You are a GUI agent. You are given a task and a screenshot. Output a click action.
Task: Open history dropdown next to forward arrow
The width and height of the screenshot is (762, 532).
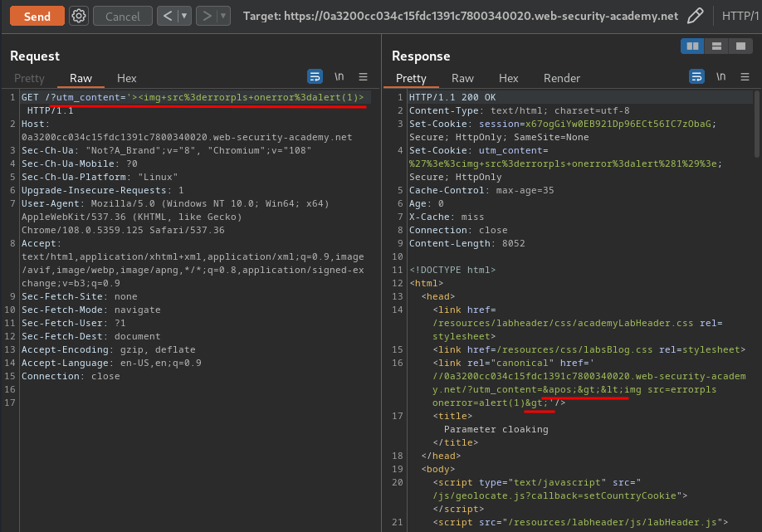pyautogui.click(x=223, y=16)
